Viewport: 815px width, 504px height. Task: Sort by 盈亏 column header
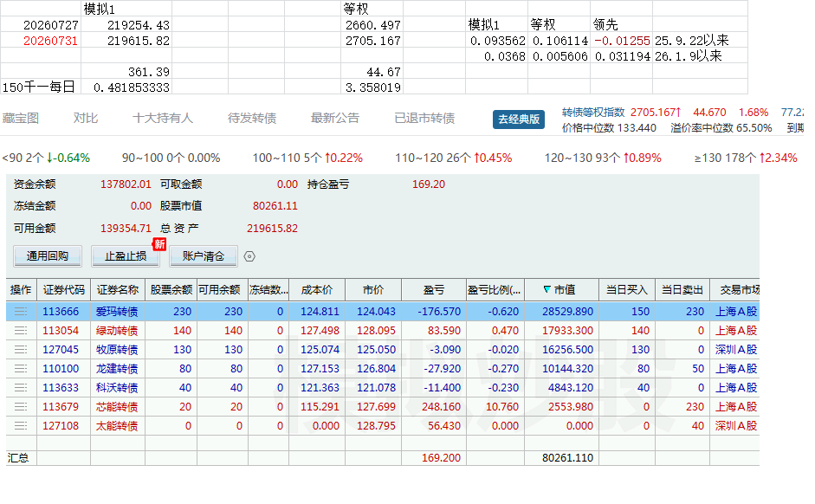(434, 290)
